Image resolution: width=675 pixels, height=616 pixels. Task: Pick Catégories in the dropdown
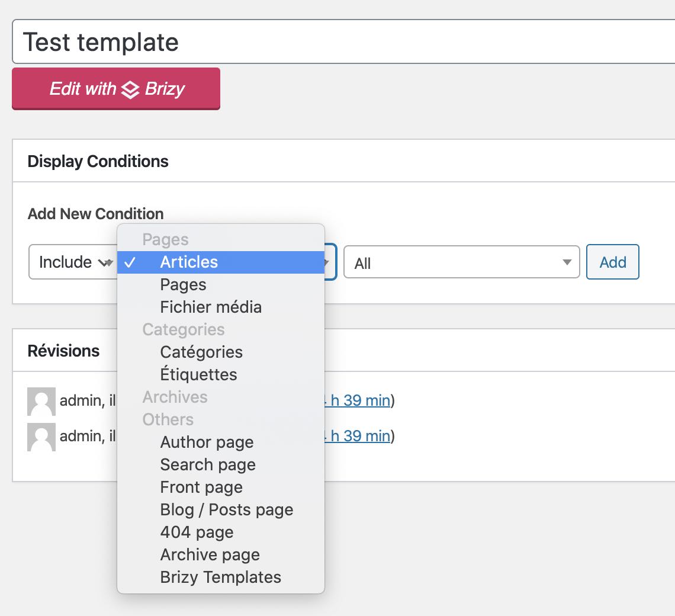201,352
